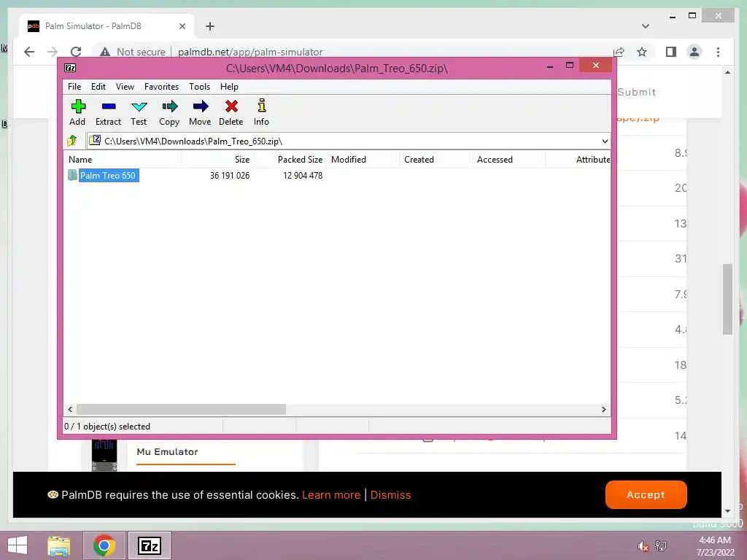Click the 7z window title icon
The image size is (747, 560).
[70, 68]
